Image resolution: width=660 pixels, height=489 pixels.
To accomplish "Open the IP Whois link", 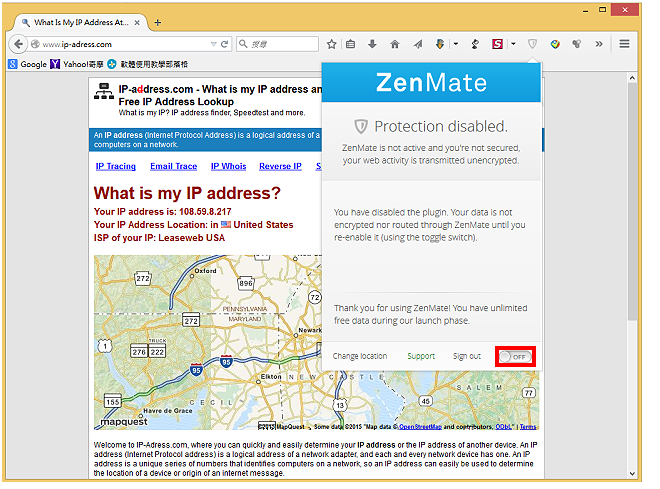I will (229, 166).
